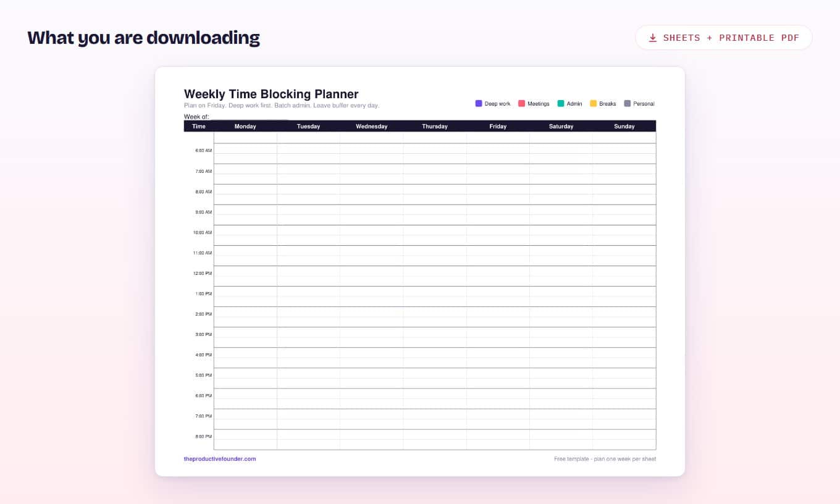Click the 9:00 AM time label
The height and width of the screenshot is (504, 840).
pos(204,212)
